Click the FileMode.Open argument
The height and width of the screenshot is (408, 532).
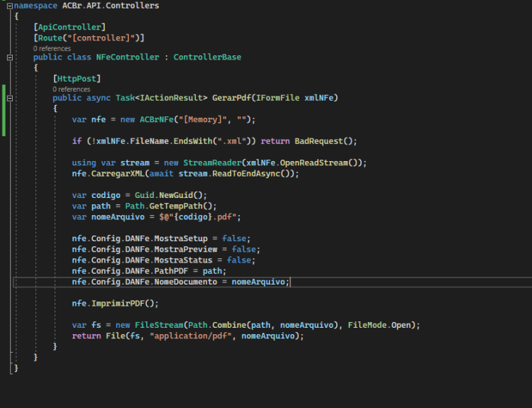click(379, 325)
